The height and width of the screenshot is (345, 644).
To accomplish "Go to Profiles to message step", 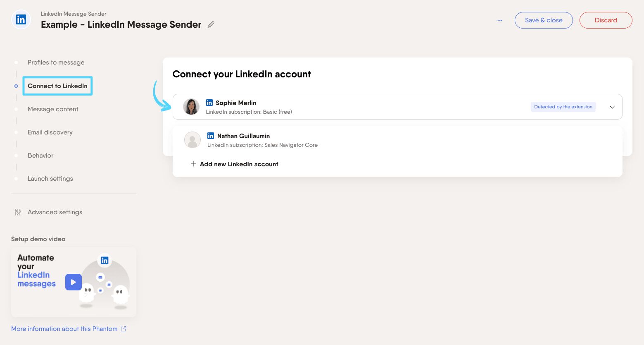I will coord(56,62).
